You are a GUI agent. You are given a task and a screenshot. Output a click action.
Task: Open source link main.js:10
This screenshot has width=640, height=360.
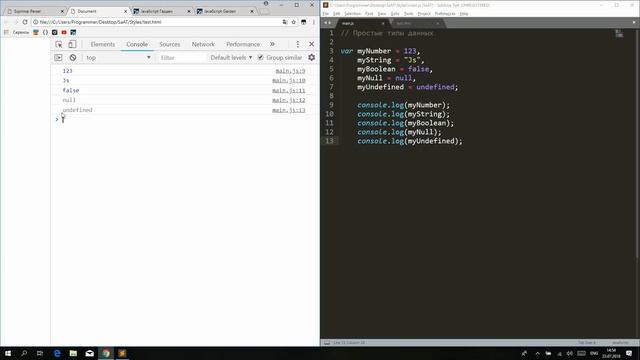click(289, 80)
